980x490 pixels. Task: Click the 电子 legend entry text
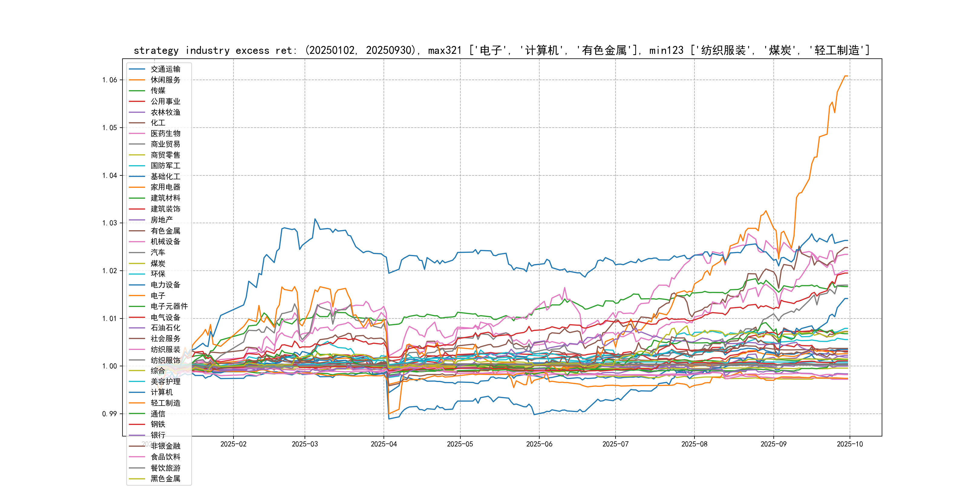pyautogui.click(x=158, y=295)
